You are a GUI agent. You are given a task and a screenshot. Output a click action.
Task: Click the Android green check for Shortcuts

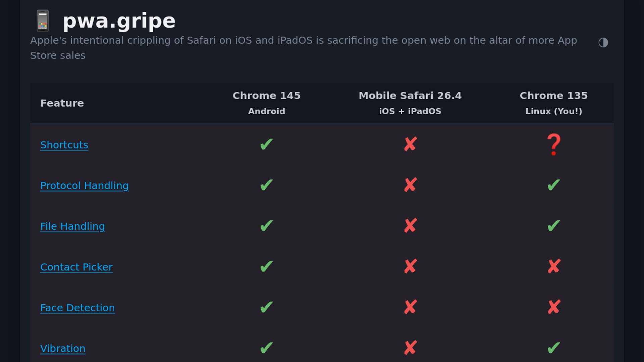pyautogui.click(x=266, y=144)
